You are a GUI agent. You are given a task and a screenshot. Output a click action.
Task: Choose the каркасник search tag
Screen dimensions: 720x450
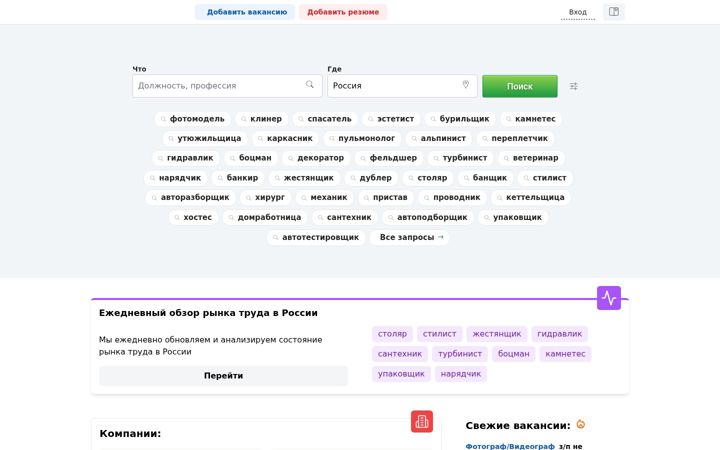coord(286,138)
